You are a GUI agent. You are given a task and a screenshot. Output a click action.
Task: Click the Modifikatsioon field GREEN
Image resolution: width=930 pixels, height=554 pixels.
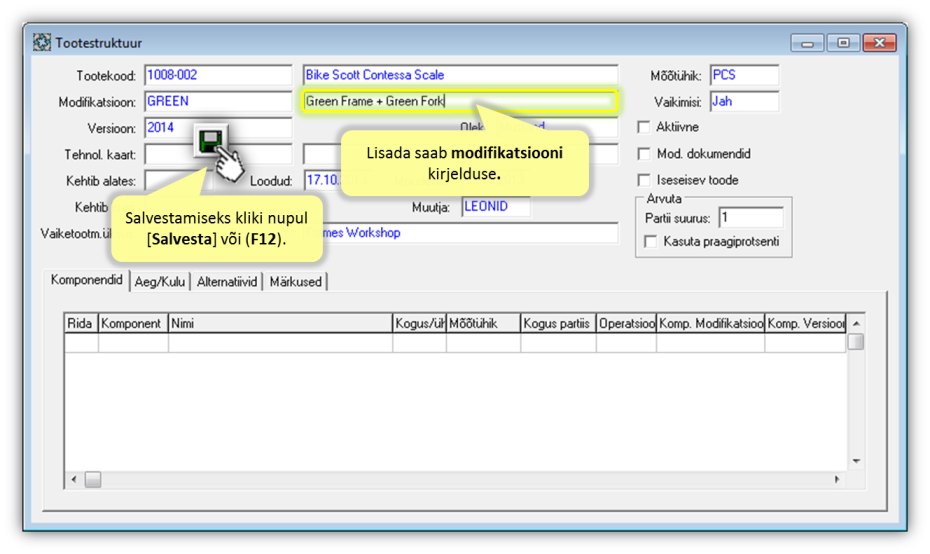click(218, 101)
